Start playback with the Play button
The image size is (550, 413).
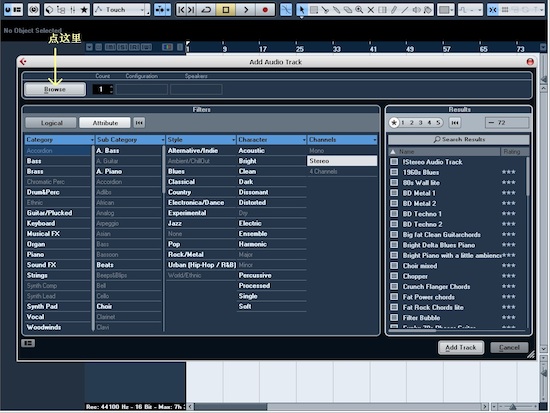(246, 10)
